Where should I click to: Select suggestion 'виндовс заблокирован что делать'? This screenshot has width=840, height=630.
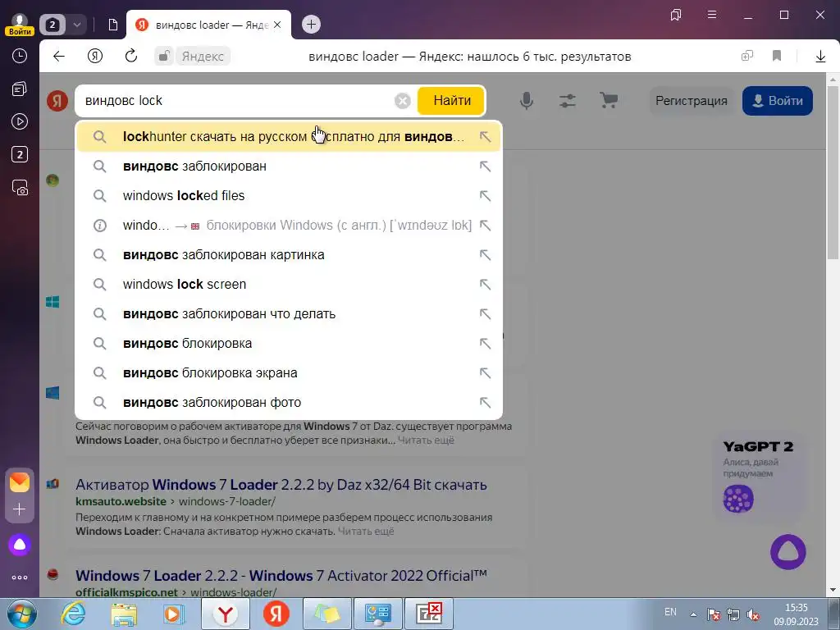[x=289, y=313]
